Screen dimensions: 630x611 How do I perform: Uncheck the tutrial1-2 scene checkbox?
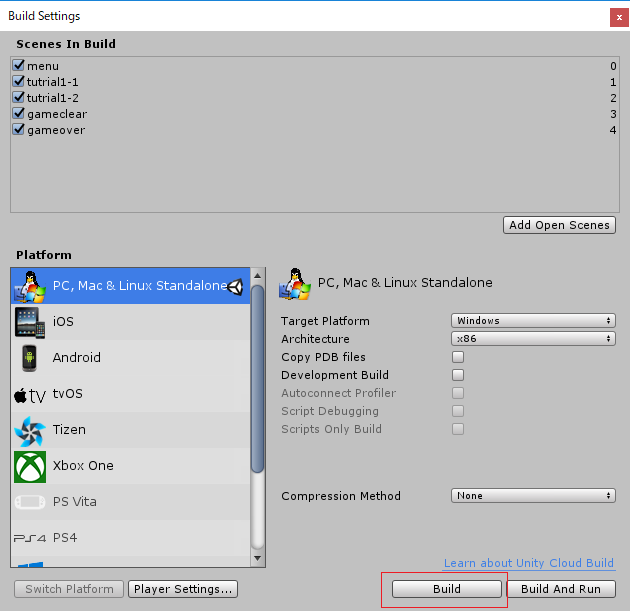click(18, 97)
